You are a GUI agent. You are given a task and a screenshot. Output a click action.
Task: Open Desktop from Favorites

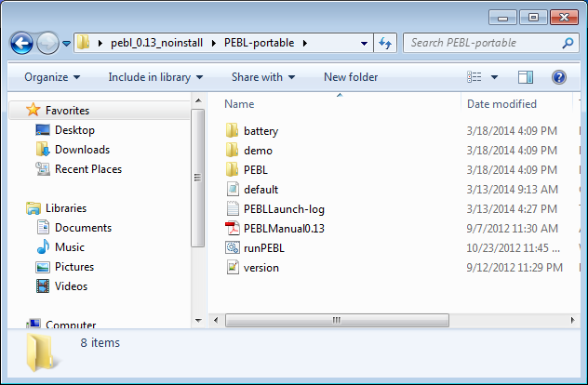tap(74, 129)
